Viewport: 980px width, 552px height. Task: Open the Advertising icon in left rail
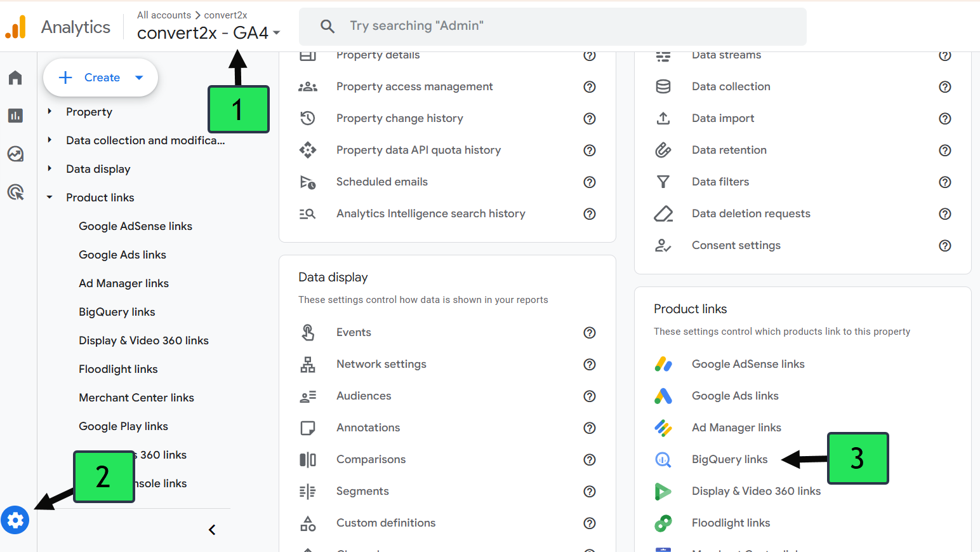pyautogui.click(x=15, y=192)
